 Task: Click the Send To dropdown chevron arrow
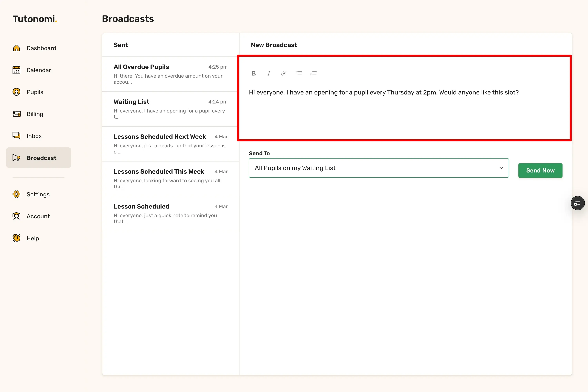(501, 168)
